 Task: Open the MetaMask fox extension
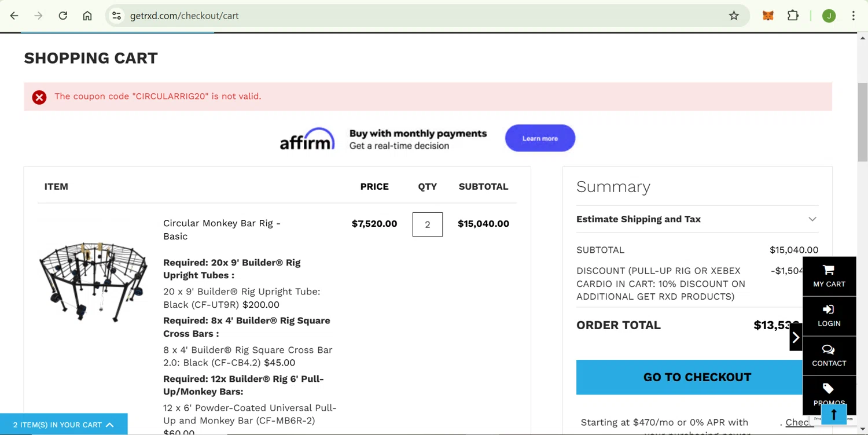pyautogui.click(x=768, y=16)
